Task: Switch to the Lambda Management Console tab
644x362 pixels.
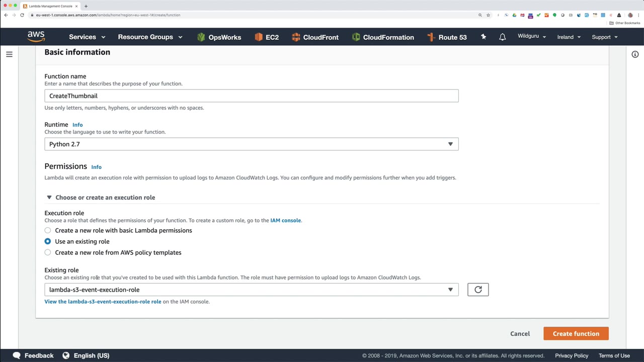Action: (x=50, y=6)
